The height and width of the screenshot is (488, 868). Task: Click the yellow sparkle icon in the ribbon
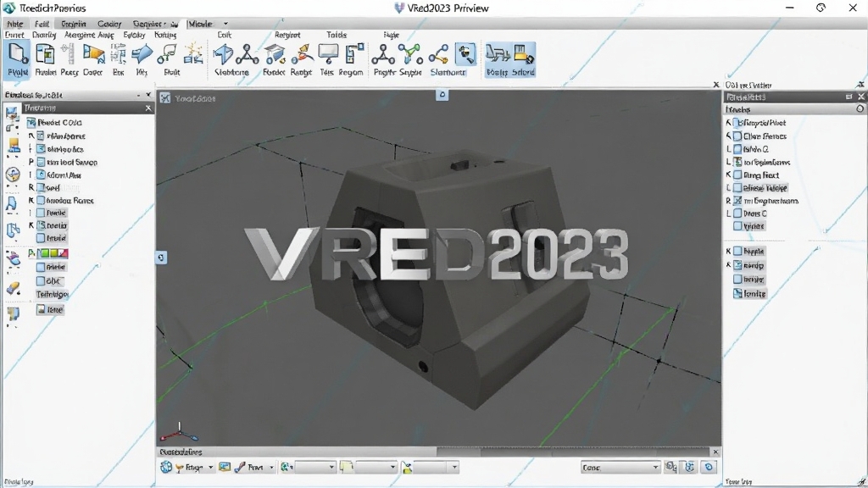[x=192, y=54]
